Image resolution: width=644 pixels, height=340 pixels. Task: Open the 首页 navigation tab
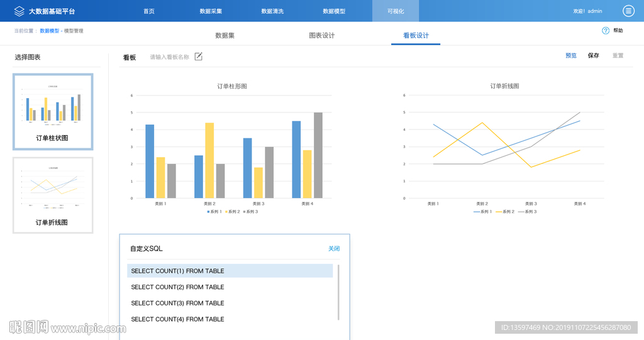coord(149,11)
